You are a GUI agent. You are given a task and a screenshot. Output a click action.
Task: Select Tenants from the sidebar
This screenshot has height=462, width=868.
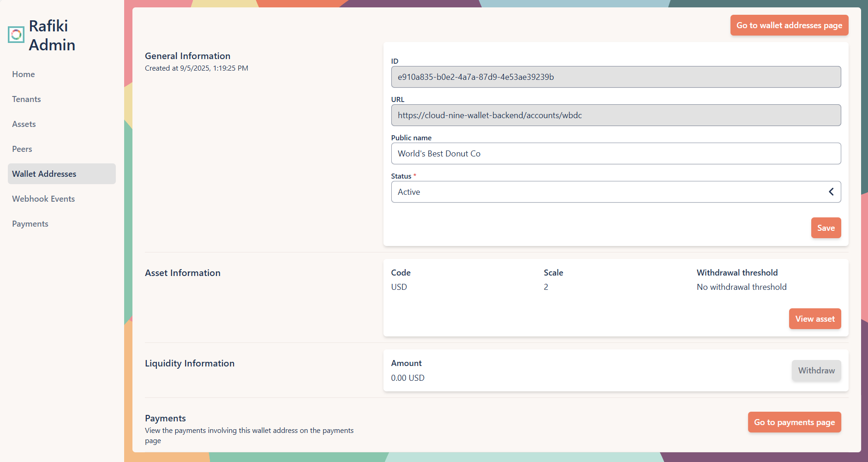click(x=26, y=99)
